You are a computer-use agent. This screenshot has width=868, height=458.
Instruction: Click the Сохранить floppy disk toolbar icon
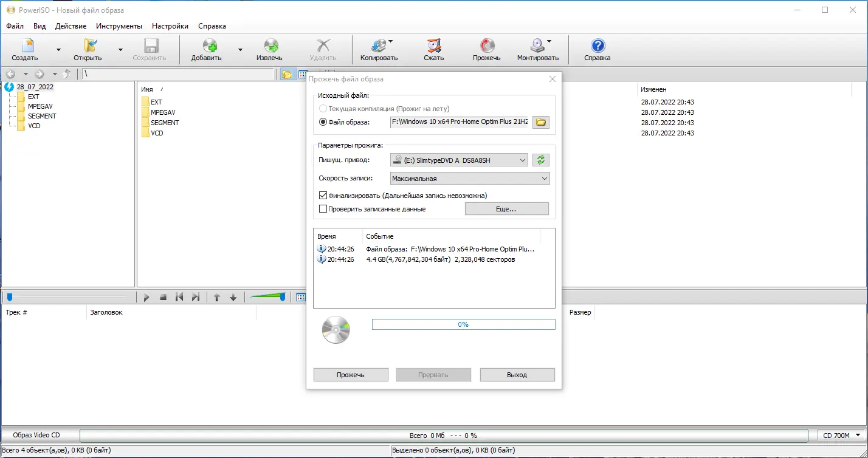tap(151, 46)
